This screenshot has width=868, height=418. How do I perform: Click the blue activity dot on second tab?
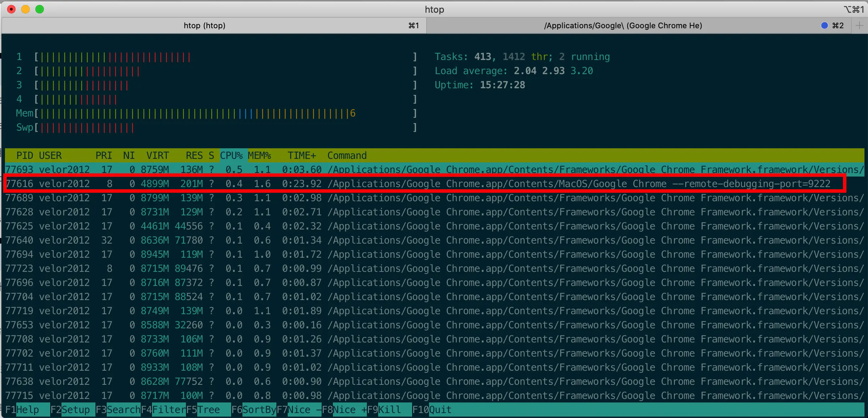(x=825, y=25)
